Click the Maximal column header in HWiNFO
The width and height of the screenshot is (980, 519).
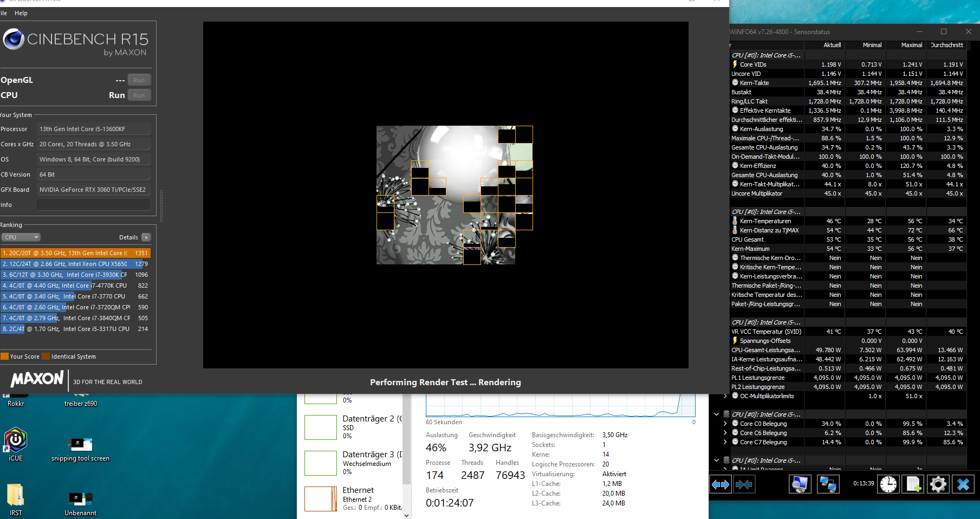point(906,45)
